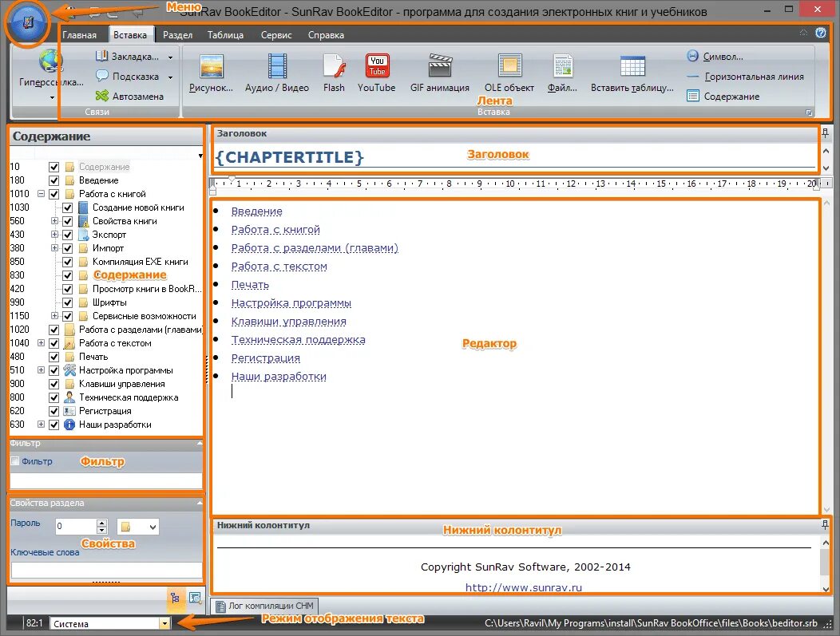Screen dimensions: 840x636
Task: Uncheck the Введение section checkbox
Action: pyautogui.click(x=53, y=180)
